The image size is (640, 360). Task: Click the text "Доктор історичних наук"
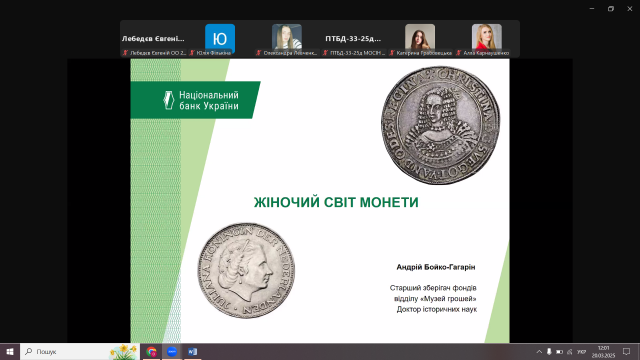437,309
